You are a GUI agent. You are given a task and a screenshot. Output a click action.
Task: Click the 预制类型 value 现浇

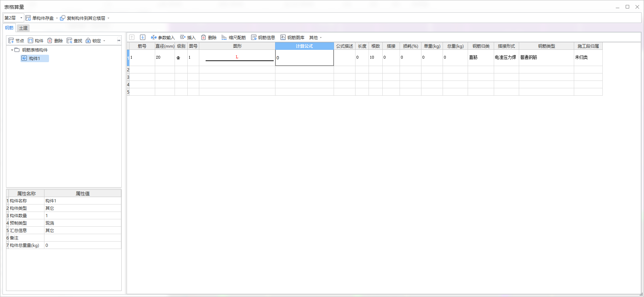click(83, 223)
